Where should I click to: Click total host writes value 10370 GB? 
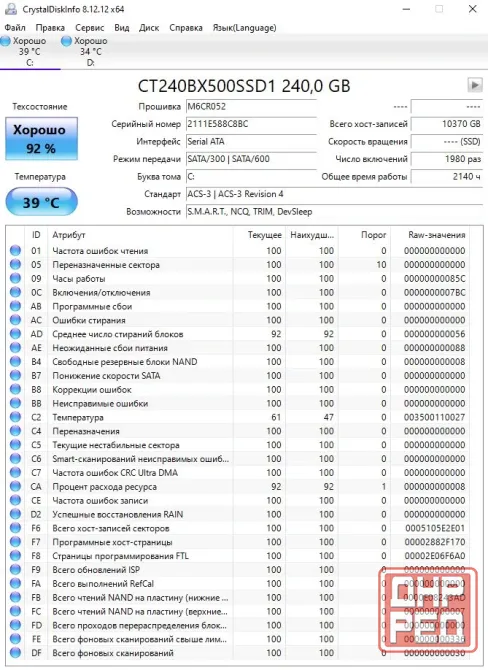pyautogui.click(x=447, y=124)
